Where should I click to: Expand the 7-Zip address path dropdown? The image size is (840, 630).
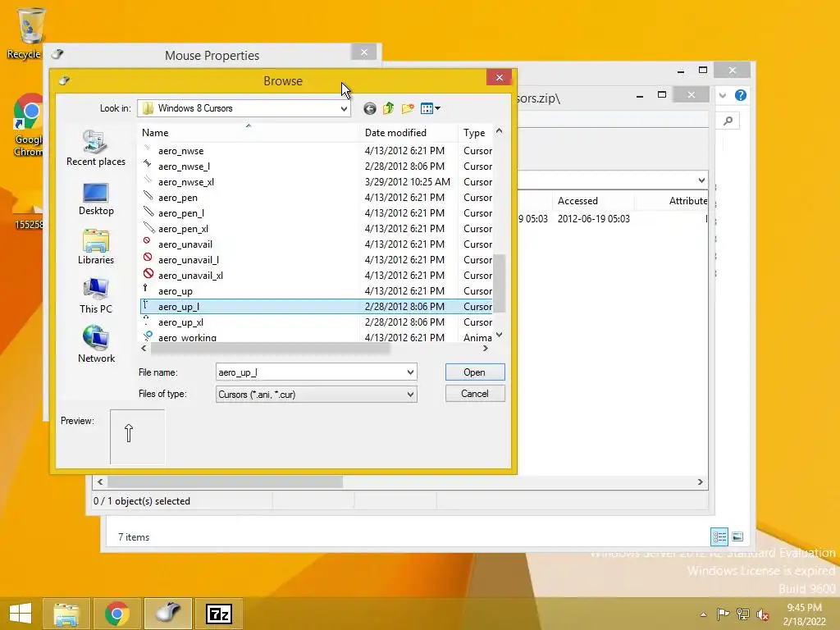[701, 180]
